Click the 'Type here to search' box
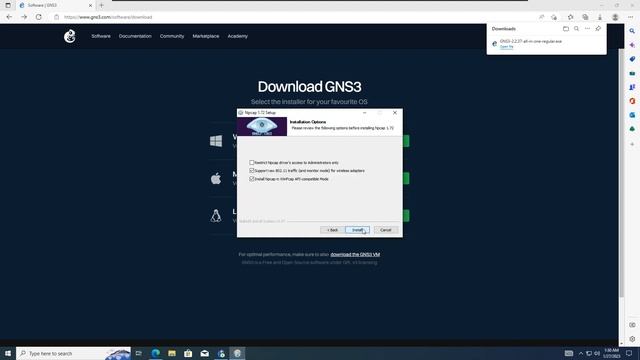This screenshot has width=640, height=360. click(x=73, y=353)
